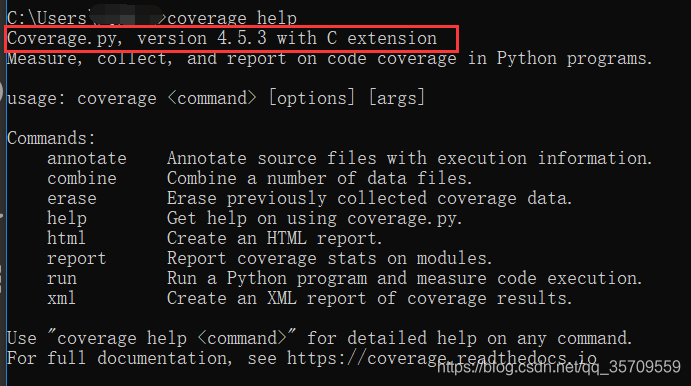Click the 'C:\Users' prompt path
The image size is (691, 386).
pos(47,19)
